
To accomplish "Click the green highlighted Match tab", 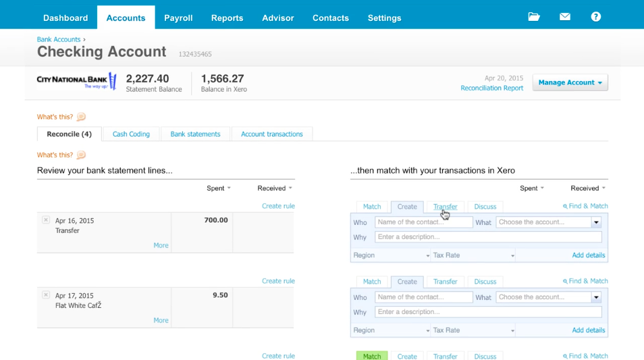I will click(x=372, y=356).
